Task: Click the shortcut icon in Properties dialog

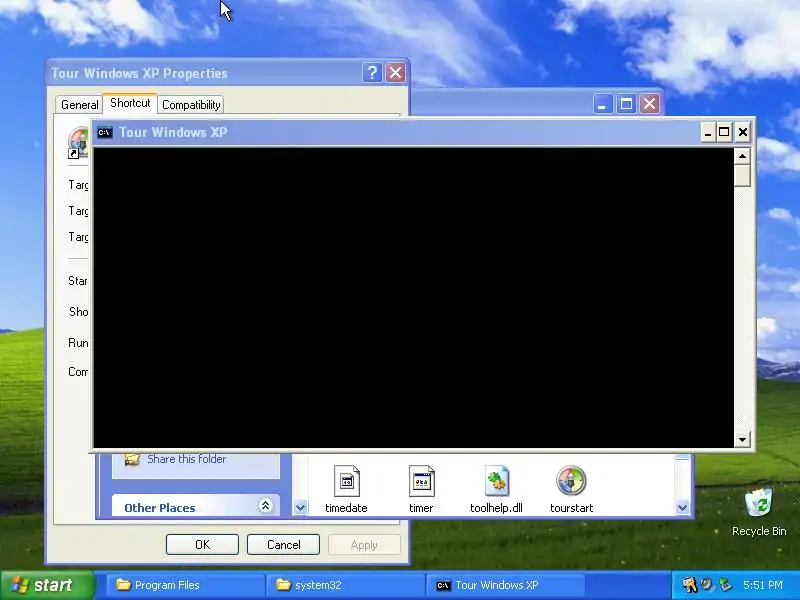Action: (79, 143)
